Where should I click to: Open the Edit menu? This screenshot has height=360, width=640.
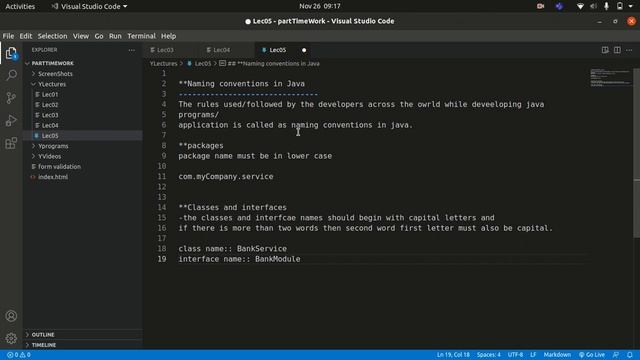coord(26,36)
